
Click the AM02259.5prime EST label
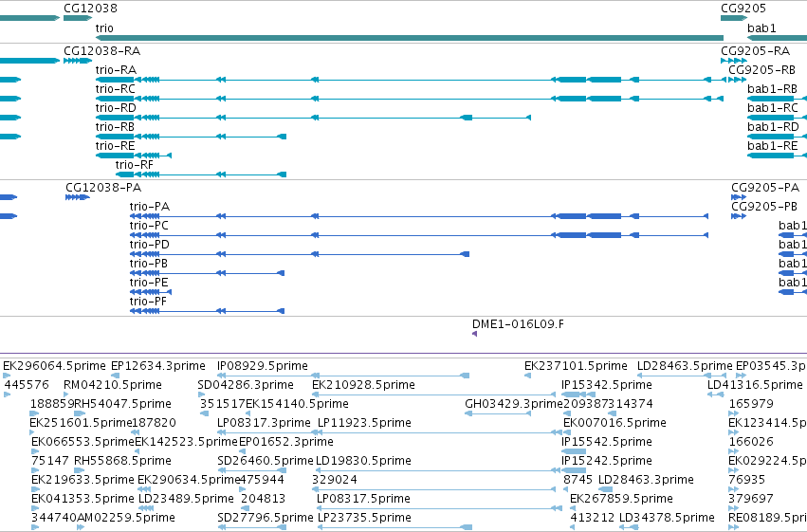pyautogui.click(x=126, y=519)
